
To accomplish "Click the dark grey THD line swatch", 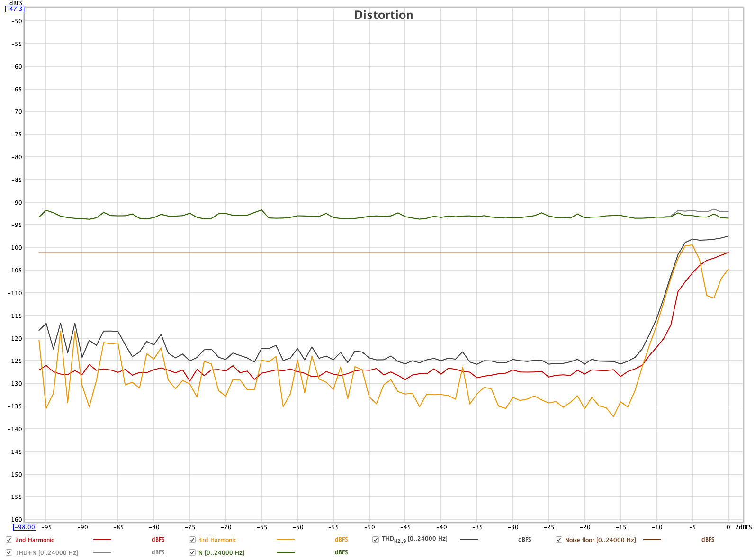I will [x=469, y=540].
